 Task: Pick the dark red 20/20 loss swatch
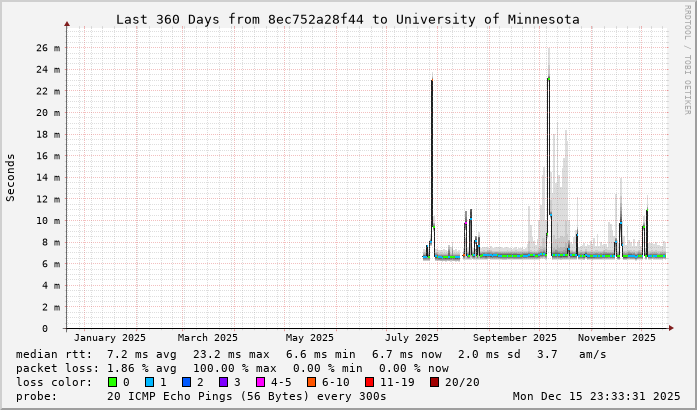click(433, 382)
